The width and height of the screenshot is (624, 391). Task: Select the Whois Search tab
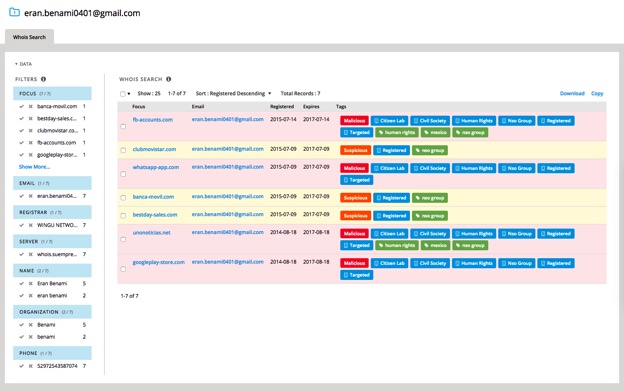29,37
